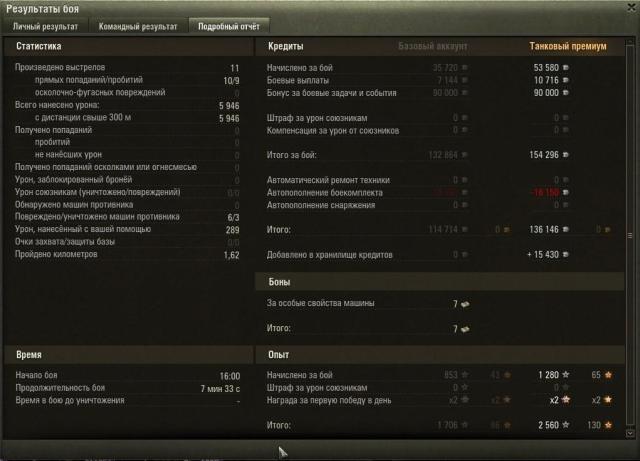Click the Всего нанесено урона value 5 946
Image resolution: width=640 pixels, height=461 pixels.
(229, 106)
